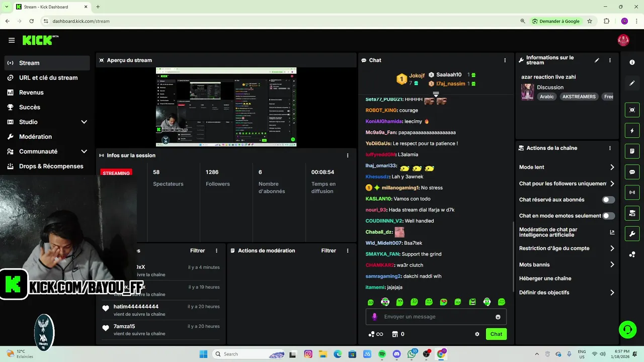The width and height of the screenshot is (644, 362).
Task: Click the Windows taskbar Search box
Action: [249, 354]
